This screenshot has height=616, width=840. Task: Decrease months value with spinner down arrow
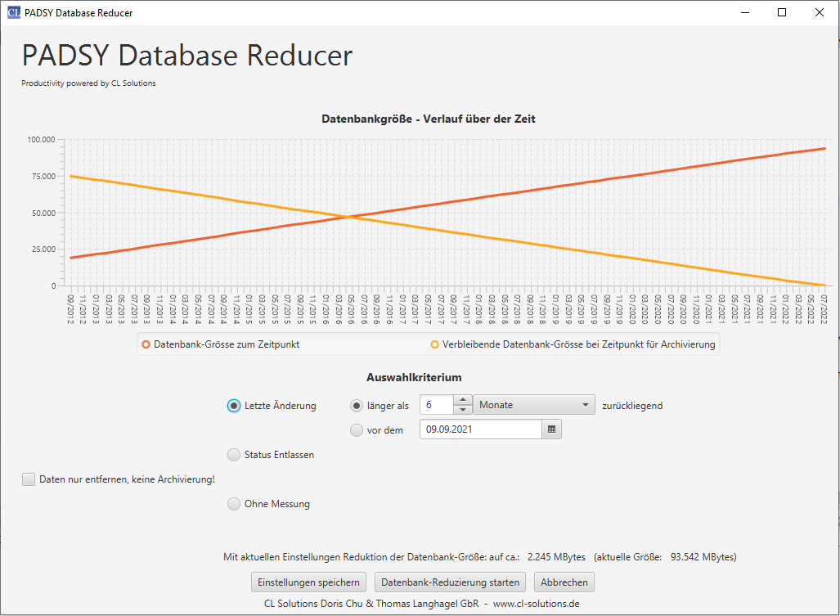463,410
